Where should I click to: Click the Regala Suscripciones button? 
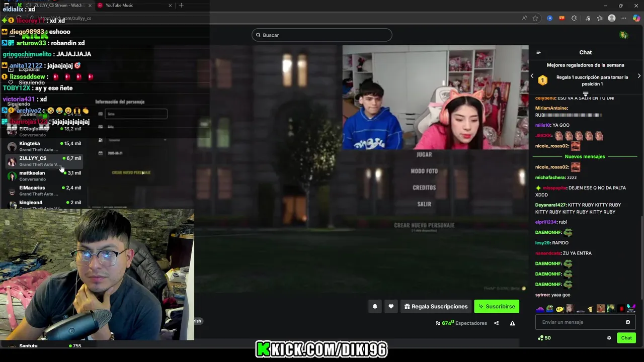click(x=436, y=306)
